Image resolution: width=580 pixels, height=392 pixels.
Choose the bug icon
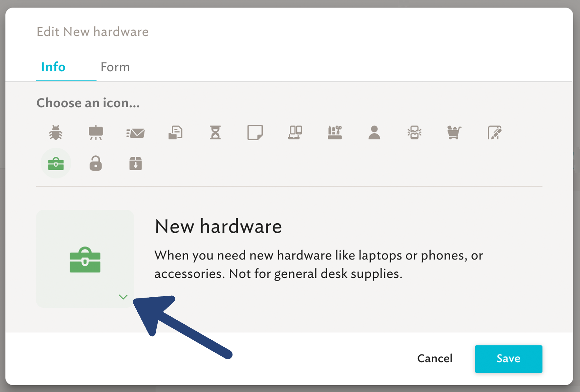coord(56,133)
